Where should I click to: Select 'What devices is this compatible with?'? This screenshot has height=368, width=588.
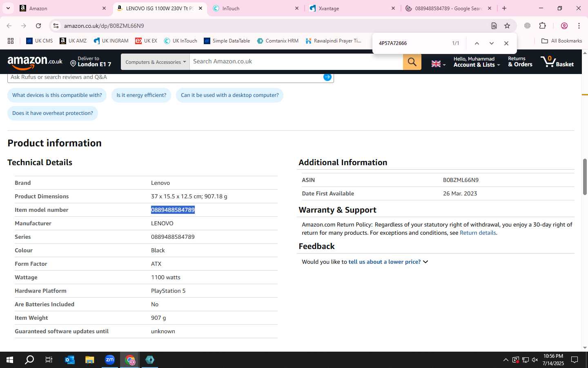pyautogui.click(x=57, y=95)
